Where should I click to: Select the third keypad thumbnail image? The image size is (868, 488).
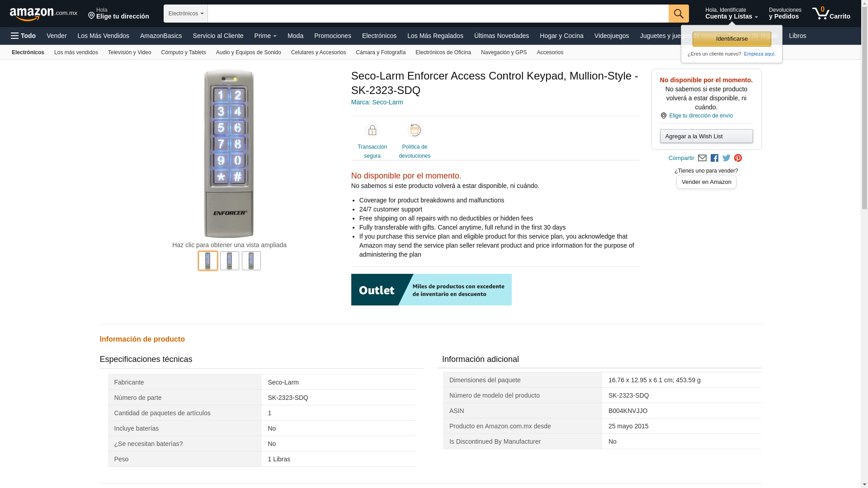(251, 261)
